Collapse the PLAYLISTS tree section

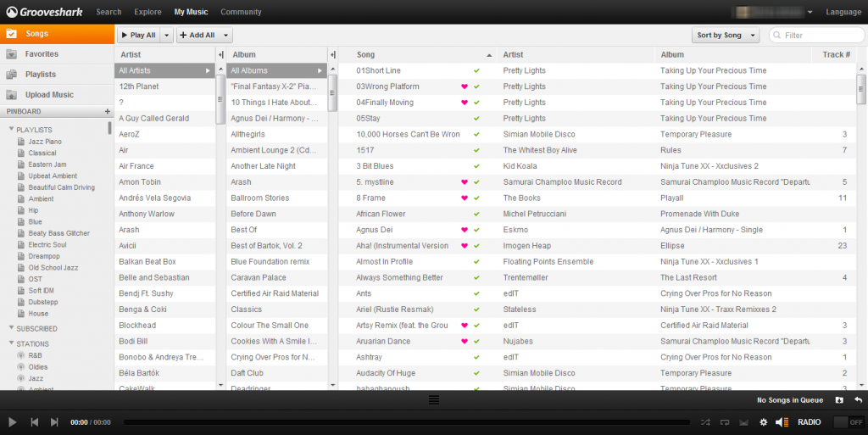click(11, 129)
